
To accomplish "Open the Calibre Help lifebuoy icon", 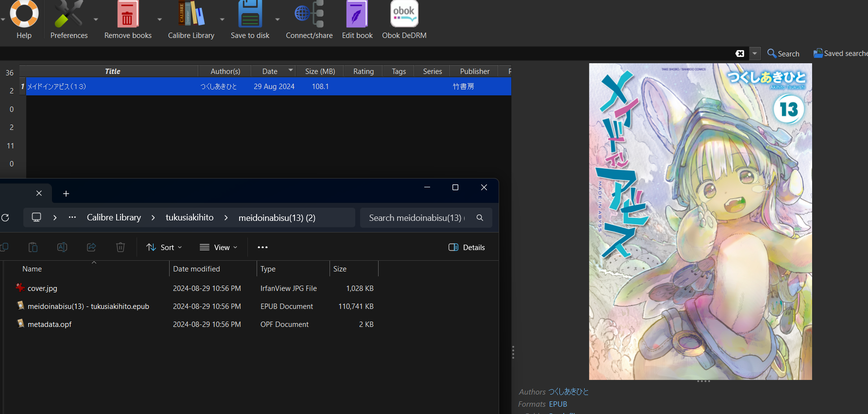I will (x=24, y=15).
